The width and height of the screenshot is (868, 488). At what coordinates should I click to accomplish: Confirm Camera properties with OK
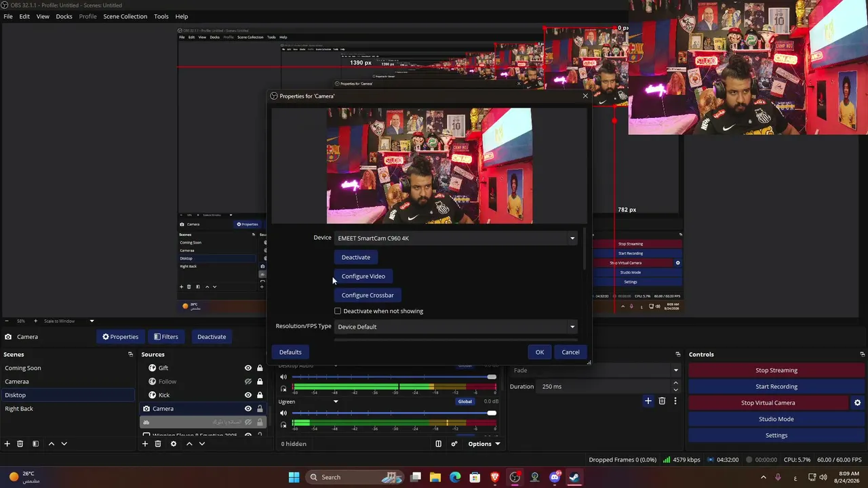click(x=540, y=352)
